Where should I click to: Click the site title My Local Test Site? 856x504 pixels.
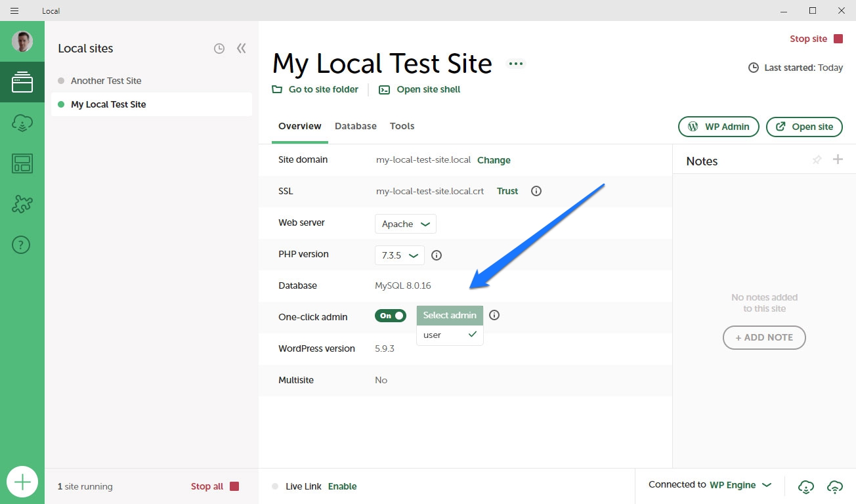point(382,64)
